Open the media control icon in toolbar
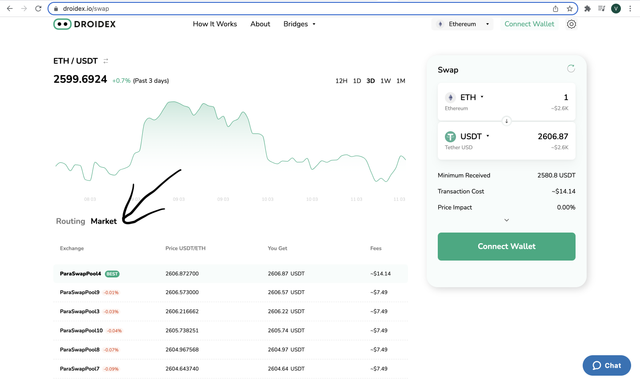This screenshot has width=640, height=382. point(602,9)
